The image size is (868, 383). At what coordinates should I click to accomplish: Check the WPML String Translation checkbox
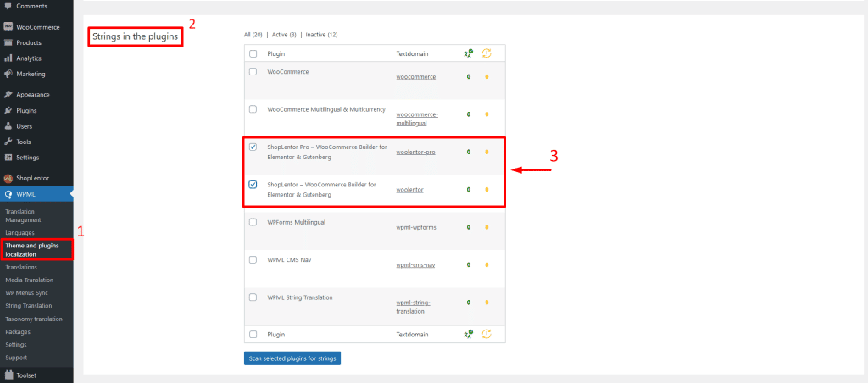tap(253, 297)
